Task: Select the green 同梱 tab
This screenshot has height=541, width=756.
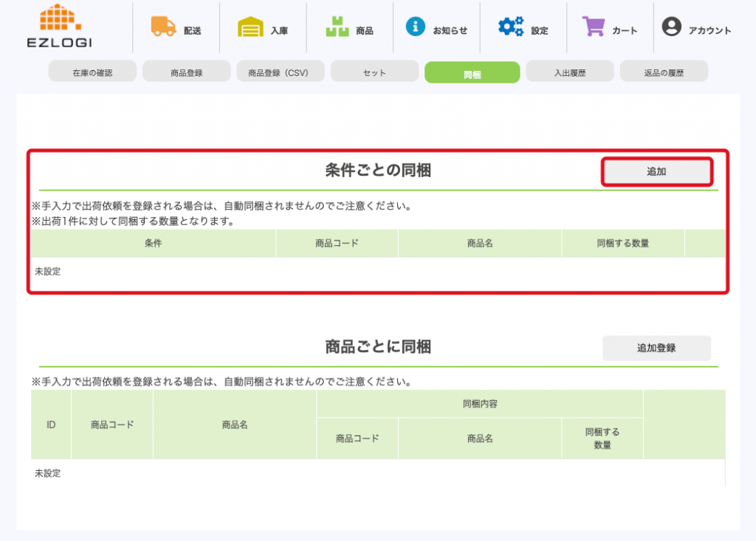Action: pyautogui.click(x=472, y=73)
